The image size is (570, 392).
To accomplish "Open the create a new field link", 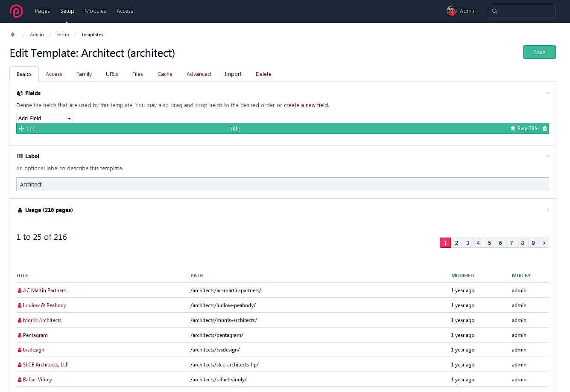I will (306, 105).
